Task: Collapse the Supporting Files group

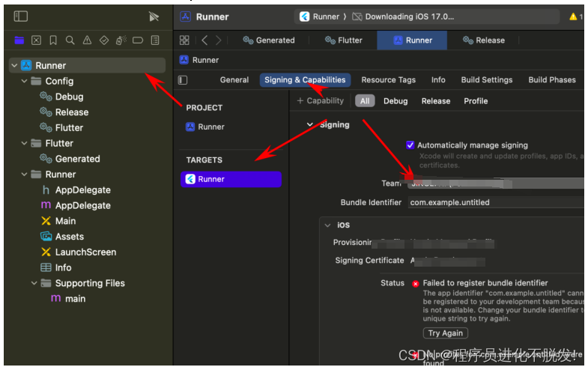Action: pos(34,283)
